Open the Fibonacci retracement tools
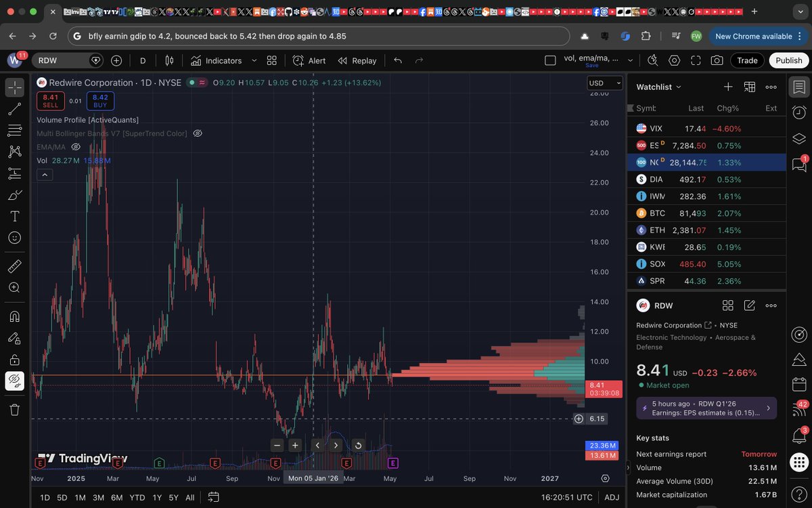Viewport: 812px width, 508px height. 14,130
